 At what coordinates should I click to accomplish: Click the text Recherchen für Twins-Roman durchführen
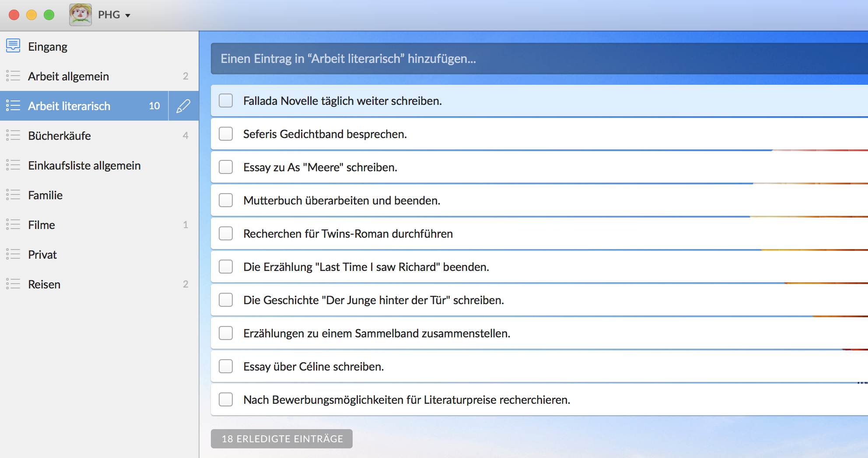click(x=348, y=234)
